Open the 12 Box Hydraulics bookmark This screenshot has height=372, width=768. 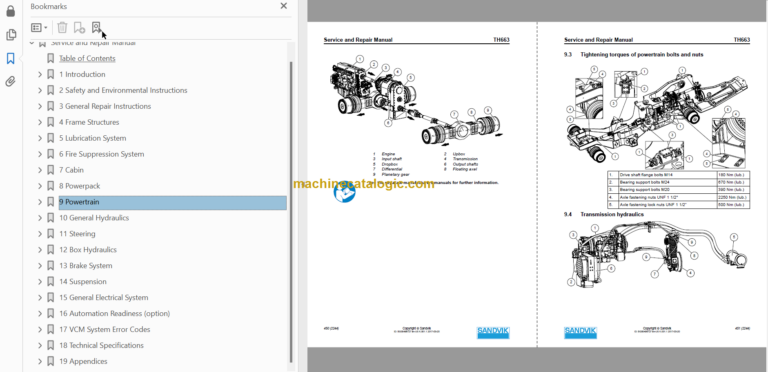coord(88,250)
